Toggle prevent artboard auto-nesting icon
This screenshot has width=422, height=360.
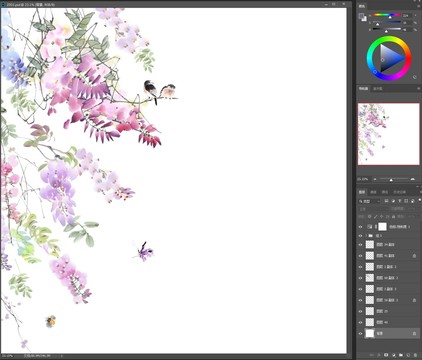[x=388, y=217]
